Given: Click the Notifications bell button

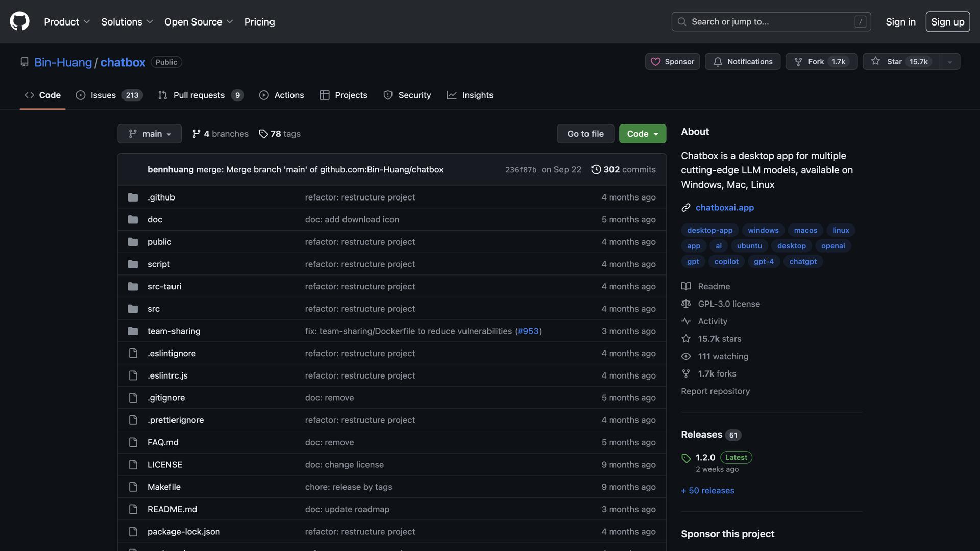Looking at the screenshot, I should coord(743,62).
